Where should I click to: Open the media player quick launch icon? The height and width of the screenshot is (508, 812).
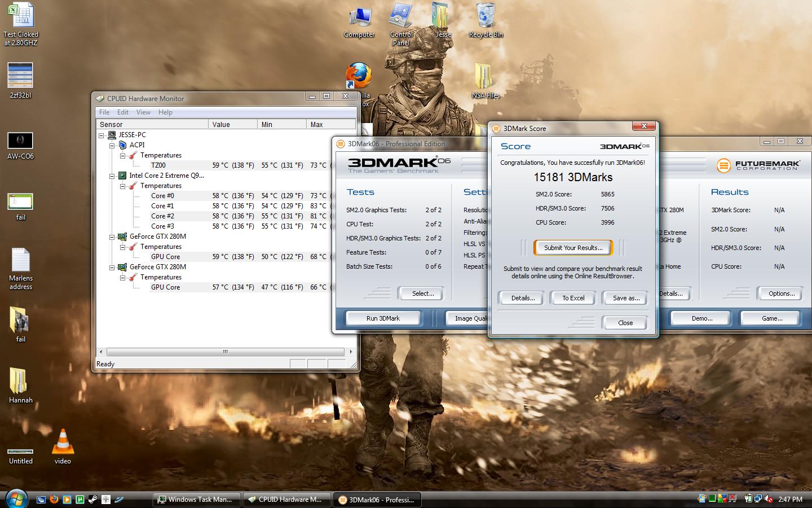(67, 499)
